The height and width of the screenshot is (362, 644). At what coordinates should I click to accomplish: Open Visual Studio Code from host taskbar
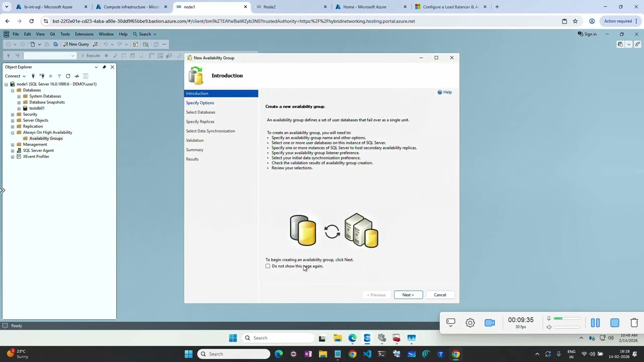[367, 354]
